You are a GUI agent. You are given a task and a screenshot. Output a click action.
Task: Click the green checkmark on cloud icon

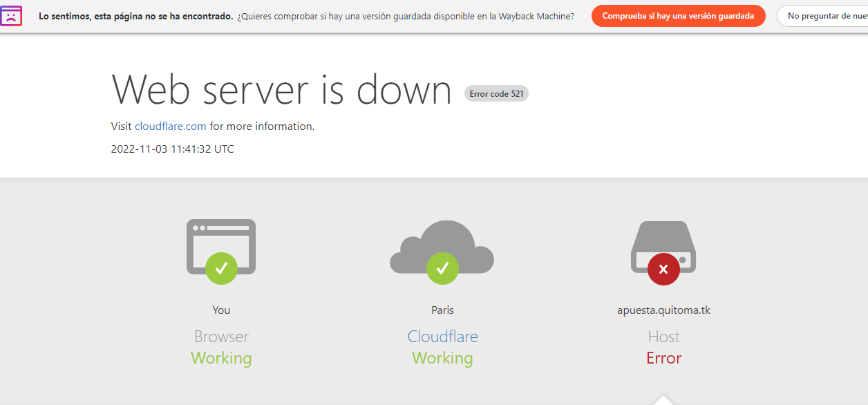pyautogui.click(x=442, y=268)
